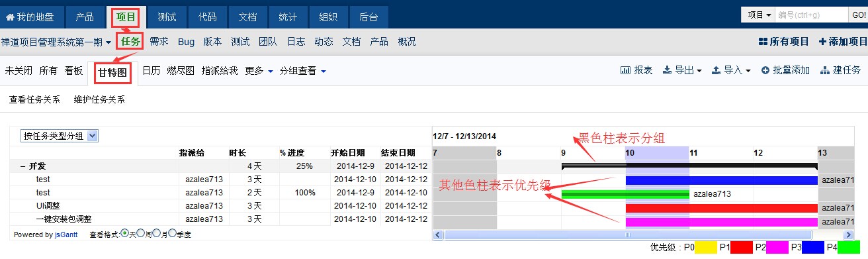The width and height of the screenshot is (868, 259).
Task: Select the 天 day view radio
Action: tap(125, 233)
